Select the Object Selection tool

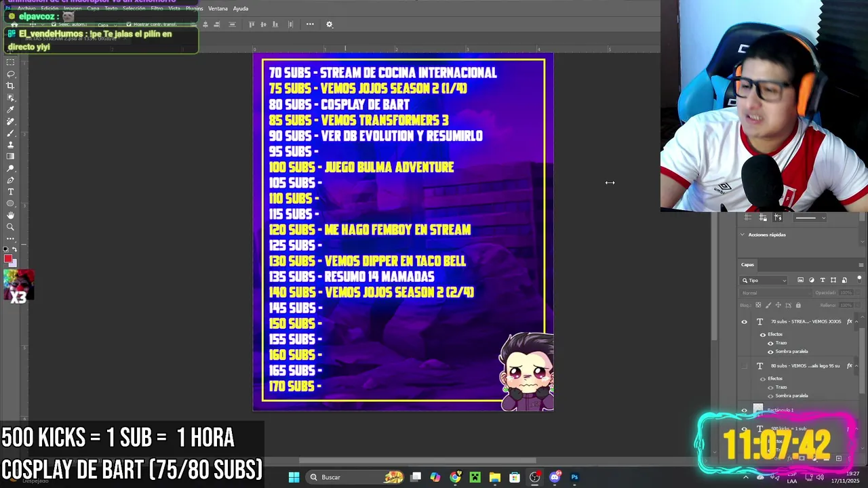tap(10, 98)
